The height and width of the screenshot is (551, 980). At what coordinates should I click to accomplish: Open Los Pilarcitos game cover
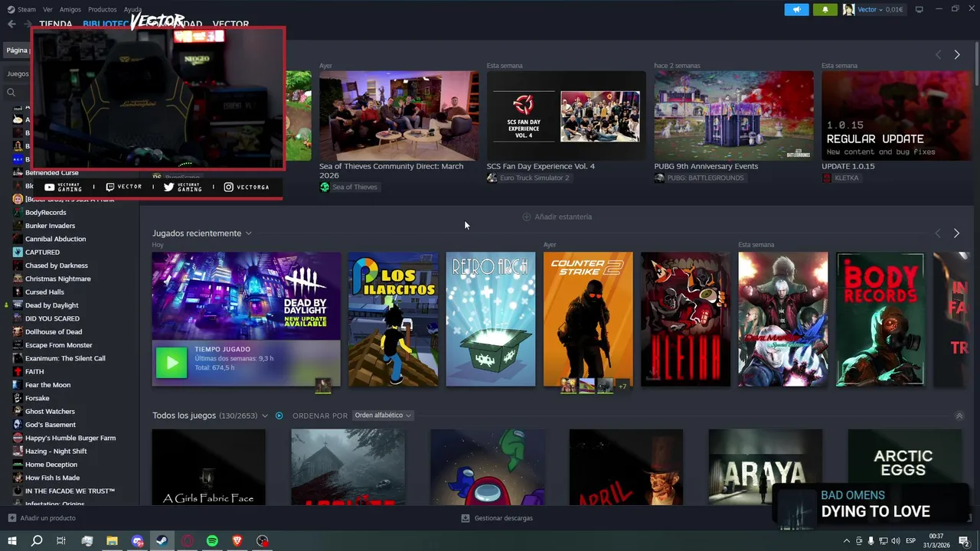pos(394,319)
